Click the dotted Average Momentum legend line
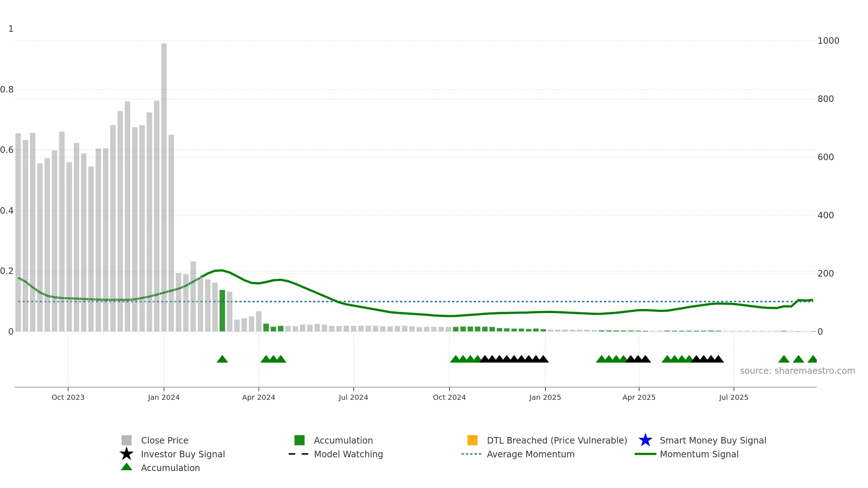 (x=472, y=454)
